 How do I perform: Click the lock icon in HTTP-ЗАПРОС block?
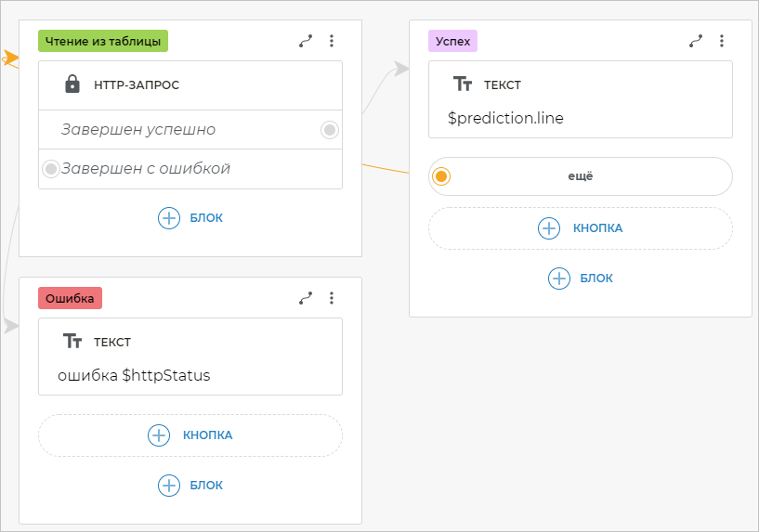pos(72,84)
